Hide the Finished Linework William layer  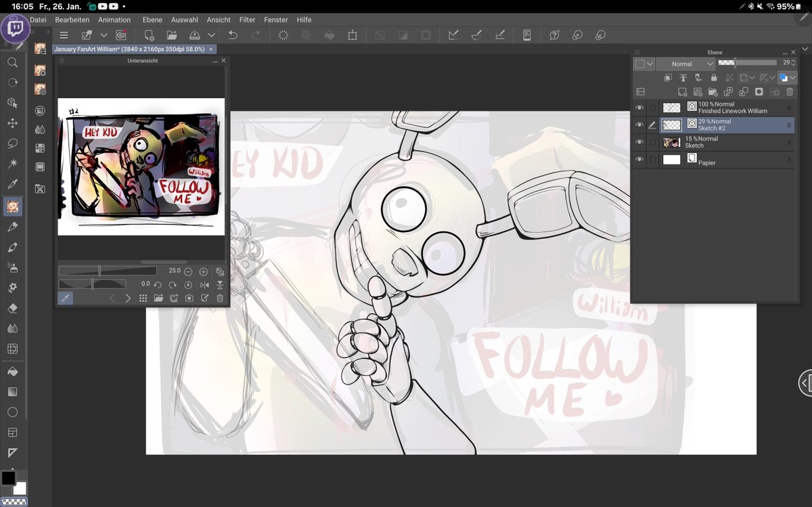(x=639, y=108)
